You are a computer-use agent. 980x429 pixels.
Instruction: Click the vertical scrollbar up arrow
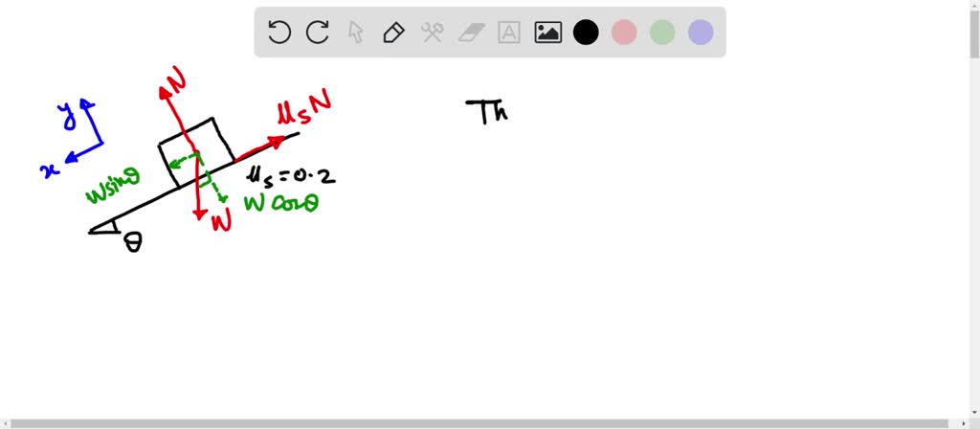click(974, 5)
